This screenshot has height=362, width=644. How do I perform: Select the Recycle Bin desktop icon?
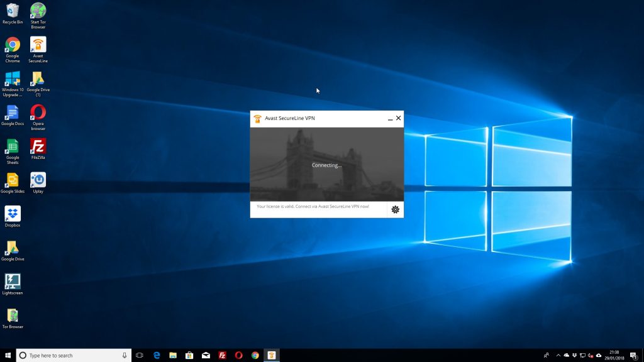(x=13, y=14)
